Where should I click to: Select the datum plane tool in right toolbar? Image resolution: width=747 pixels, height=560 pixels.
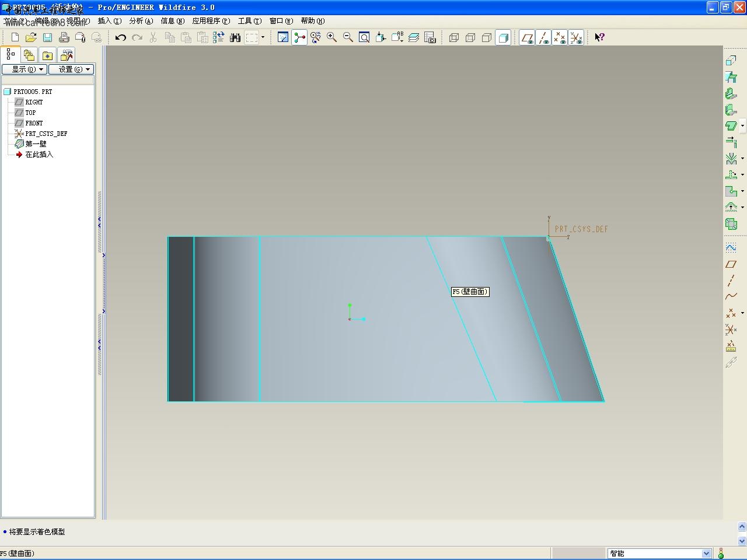(x=731, y=264)
